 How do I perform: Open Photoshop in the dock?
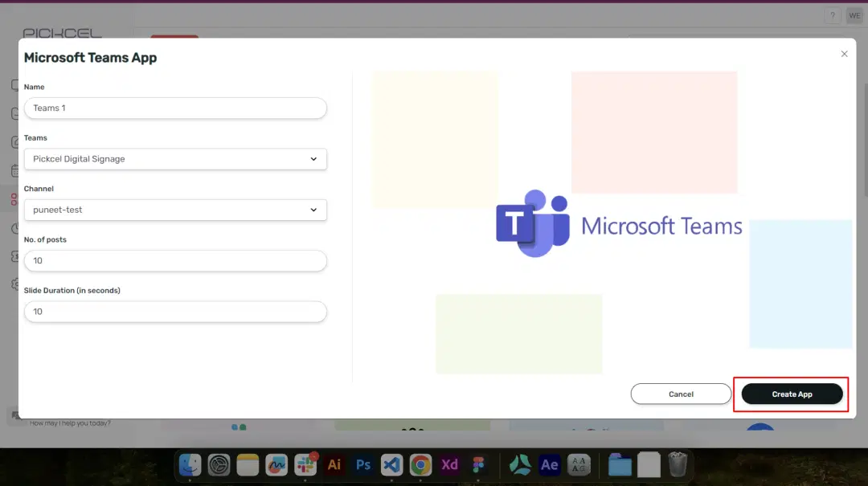click(x=363, y=464)
